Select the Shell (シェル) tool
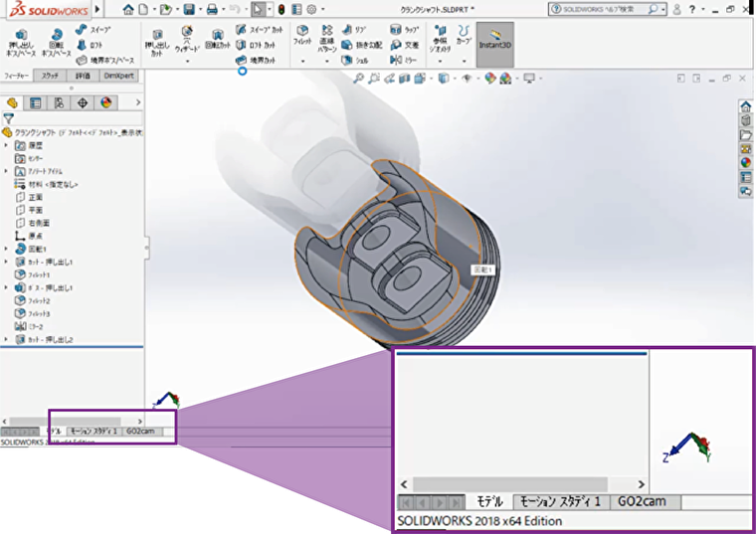The image size is (756, 534). [355, 61]
